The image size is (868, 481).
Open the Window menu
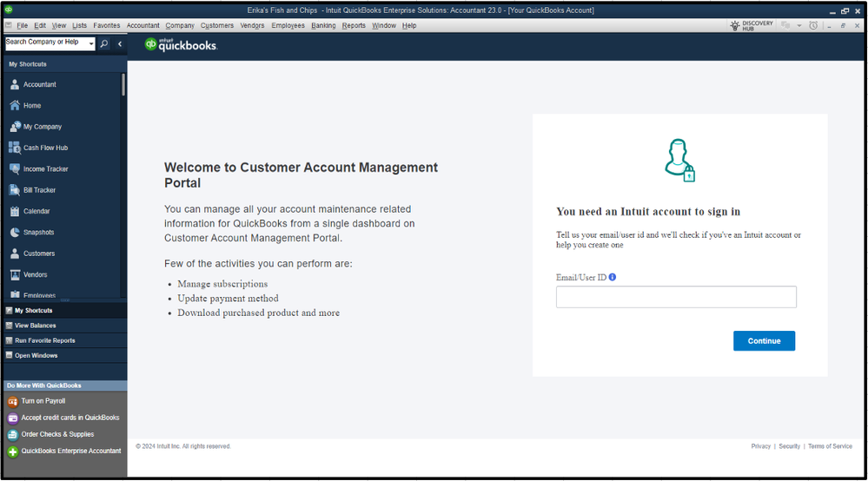[384, 25]
